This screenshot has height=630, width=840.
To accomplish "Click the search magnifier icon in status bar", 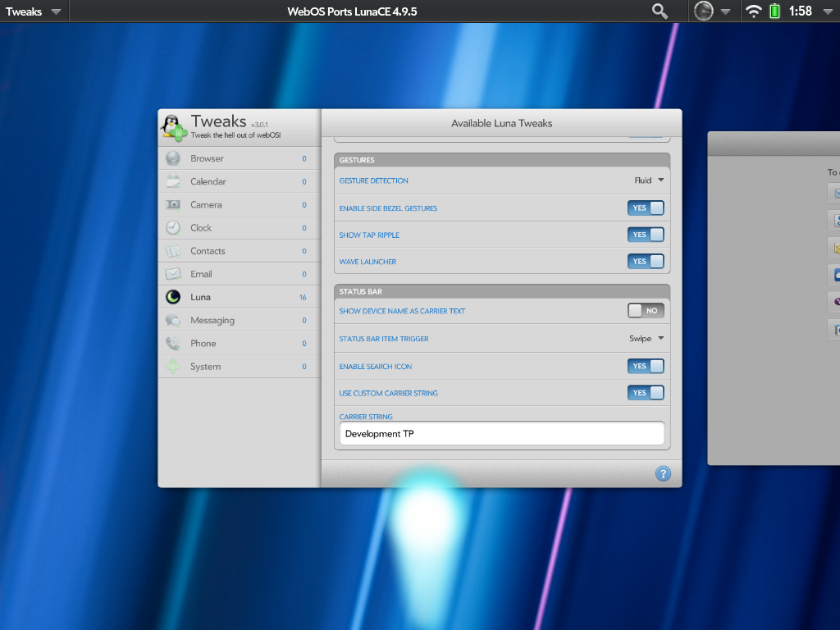I will (660, 11).
